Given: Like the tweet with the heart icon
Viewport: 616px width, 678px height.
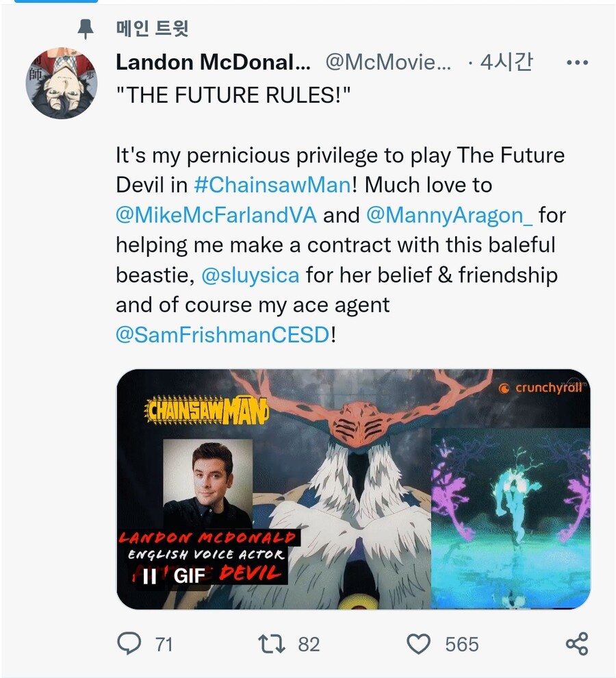Looking at the screenshot, I should click(418, 644).
